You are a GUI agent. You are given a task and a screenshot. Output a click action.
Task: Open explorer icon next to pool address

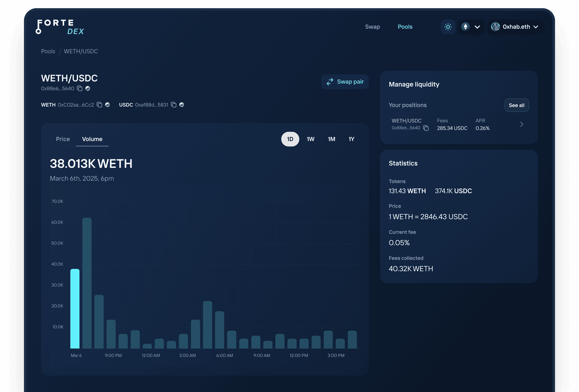coord(88,88)
